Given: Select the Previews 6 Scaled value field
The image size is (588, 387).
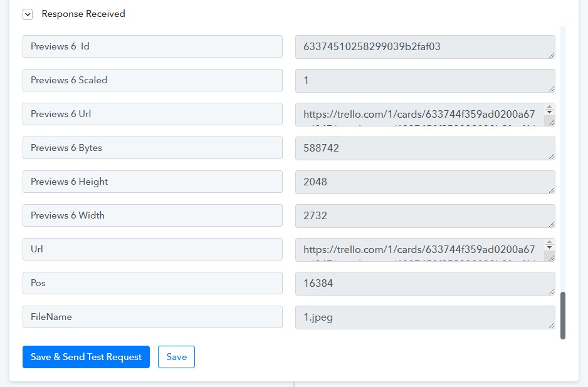Looking at the screenshot, I should click(424, 81).
